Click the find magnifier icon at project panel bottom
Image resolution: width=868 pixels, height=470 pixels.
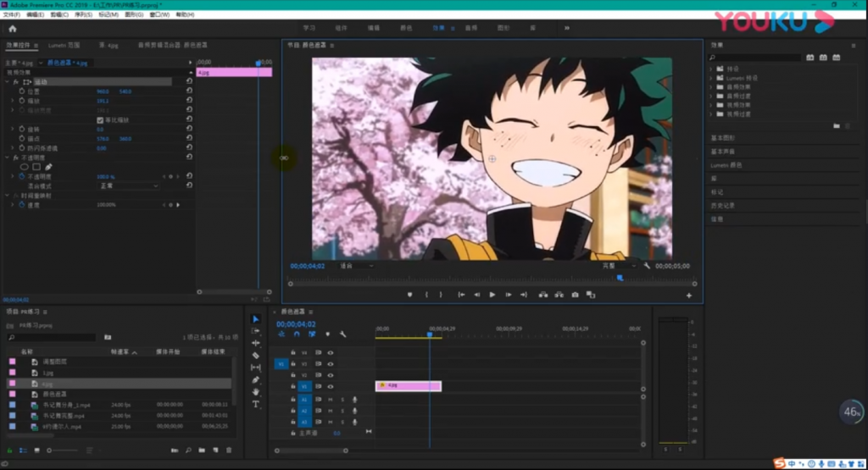[188, 450]
